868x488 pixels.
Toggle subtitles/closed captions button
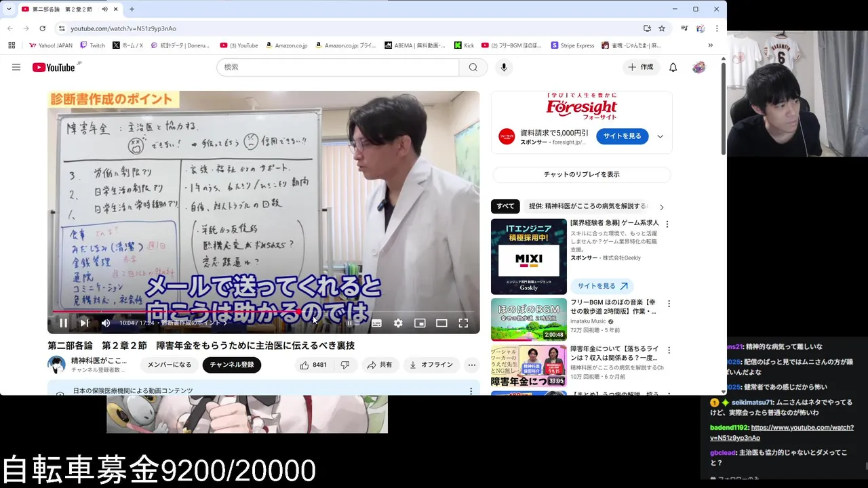[x=376, y=323]
